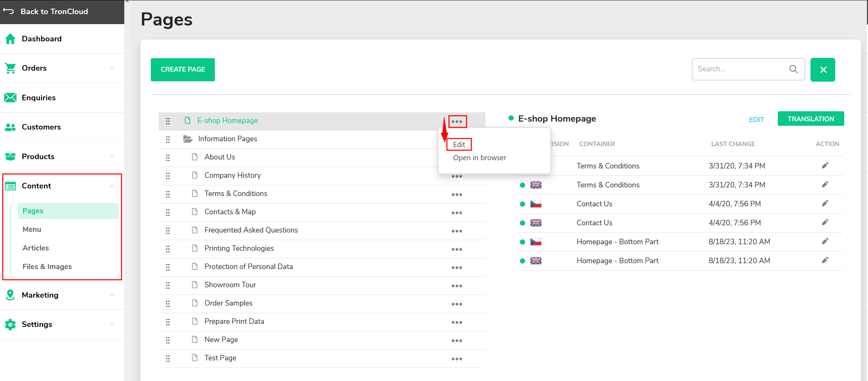Image resolution: width=868 pixels, height=381 pixels.
Task: Click the Products box icon
Action: pos(10,157)
